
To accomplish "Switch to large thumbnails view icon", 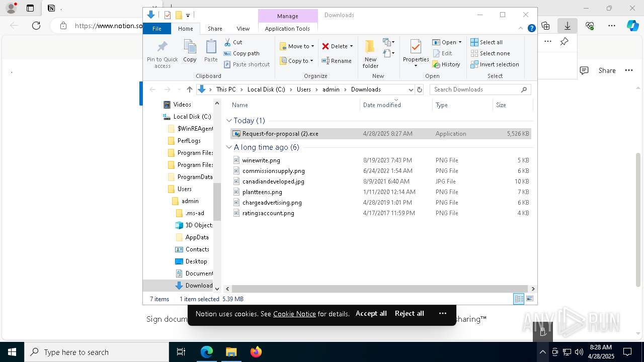I will (529, 299).
